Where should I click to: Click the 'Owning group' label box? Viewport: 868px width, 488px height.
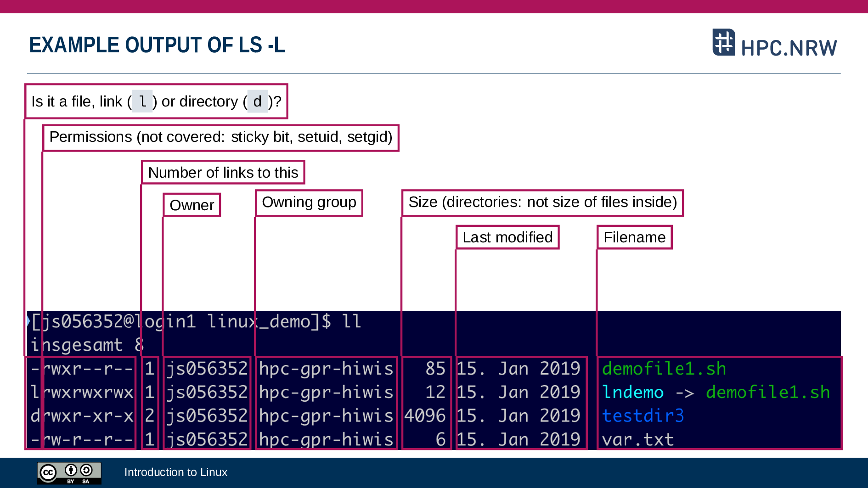click(309, 202)
